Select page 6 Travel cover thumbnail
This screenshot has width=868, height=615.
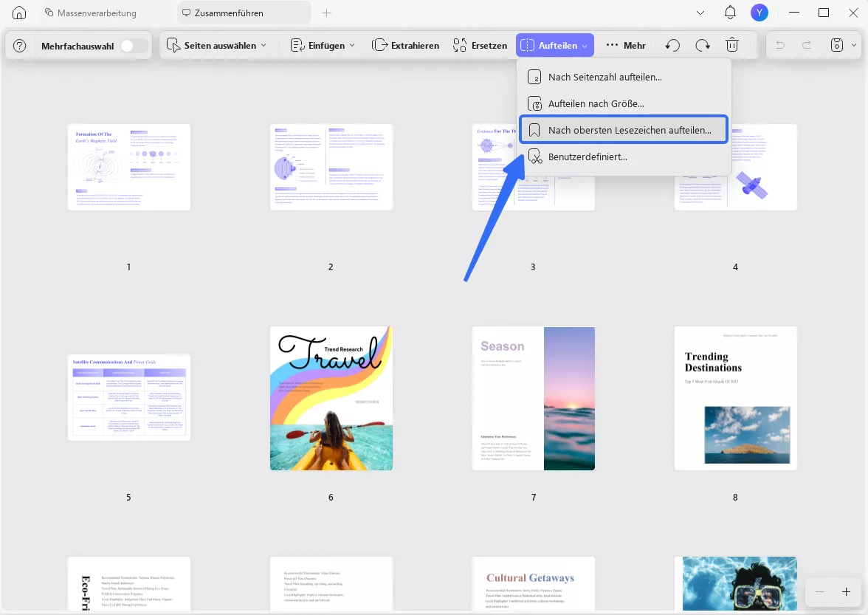[x=331, y=398]
